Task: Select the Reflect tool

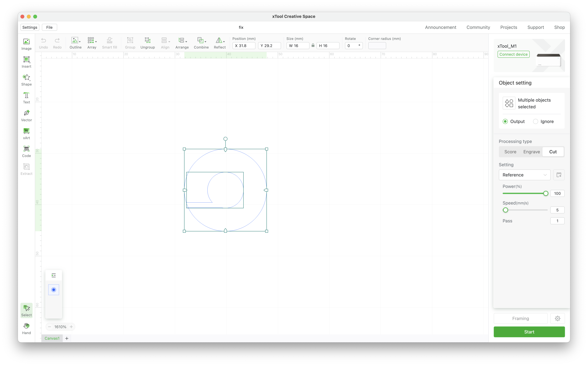Action: pos(220,42)
